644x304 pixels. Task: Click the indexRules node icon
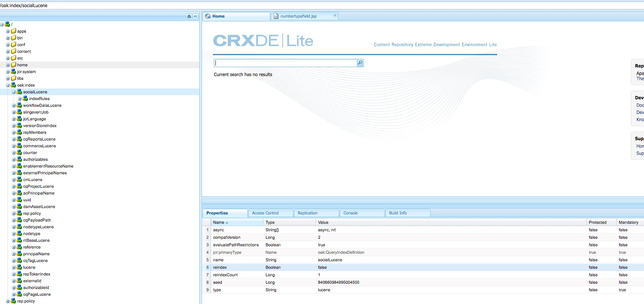point(25,99)
